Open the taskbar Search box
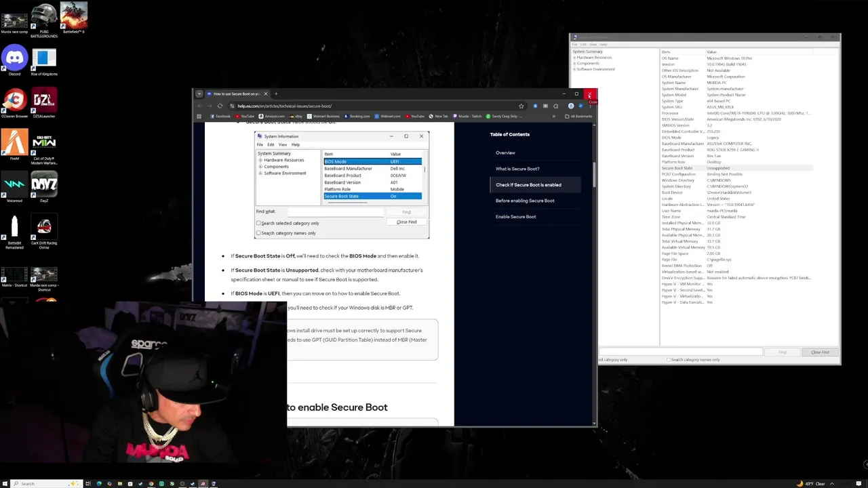Image resolution: width=868 pixels, height=488 pixels. point(47,483)
